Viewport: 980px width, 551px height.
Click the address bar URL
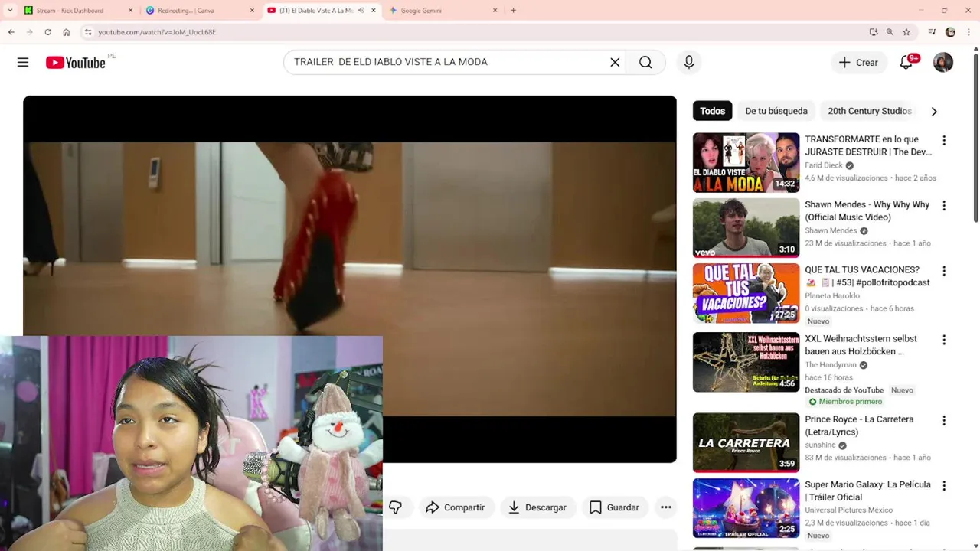coord(157,32)
